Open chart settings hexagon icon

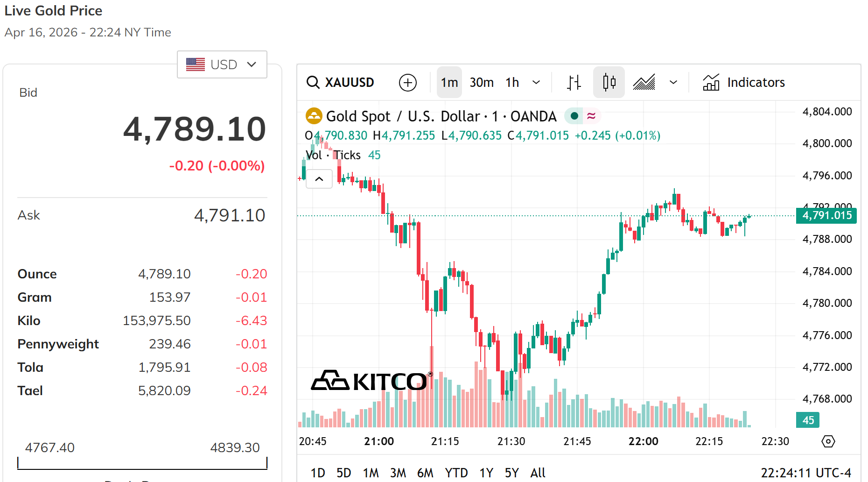[828, 441]
